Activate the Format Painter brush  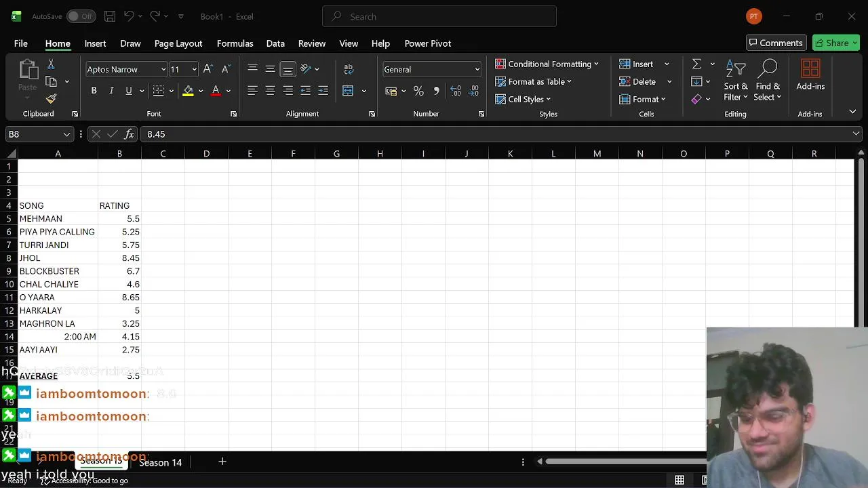pos(51,98)
